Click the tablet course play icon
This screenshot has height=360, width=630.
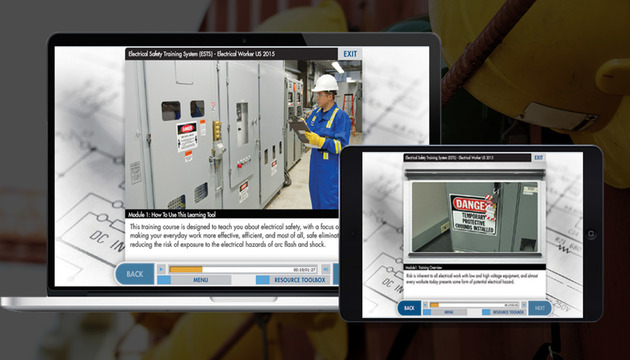pyautogui.click(x=425, y=305)
